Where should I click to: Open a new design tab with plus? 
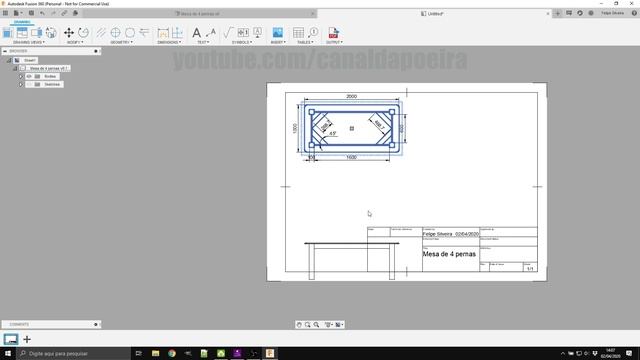(x=558, y=13)
